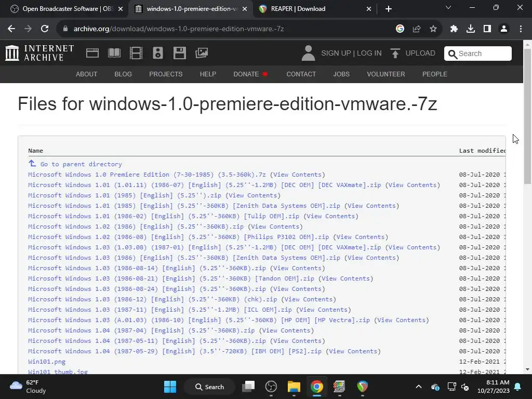Click the page vertical scrollbar thumb
The width and height of the screenshot is (532, 399).
[x=527, y=116]
